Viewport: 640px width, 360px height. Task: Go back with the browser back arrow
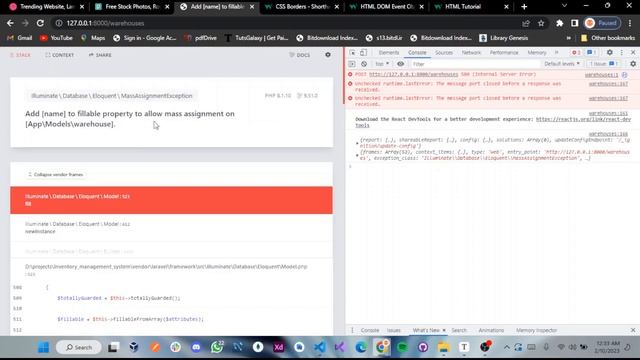[10, 23]
